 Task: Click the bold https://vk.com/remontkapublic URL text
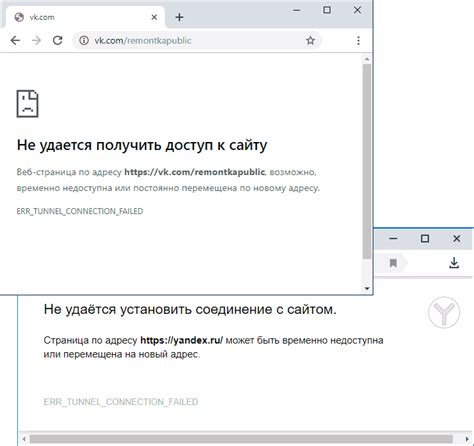pyautogui.click(x=195, y=172)
